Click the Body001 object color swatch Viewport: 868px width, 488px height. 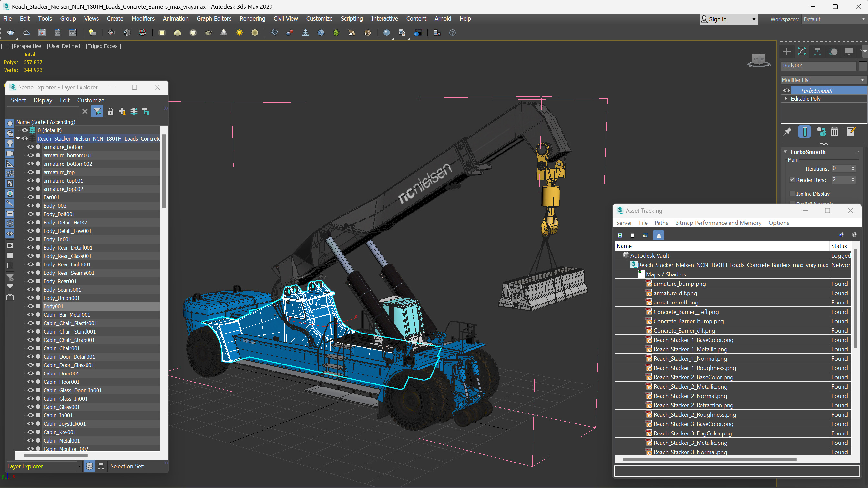pos(862,66)
